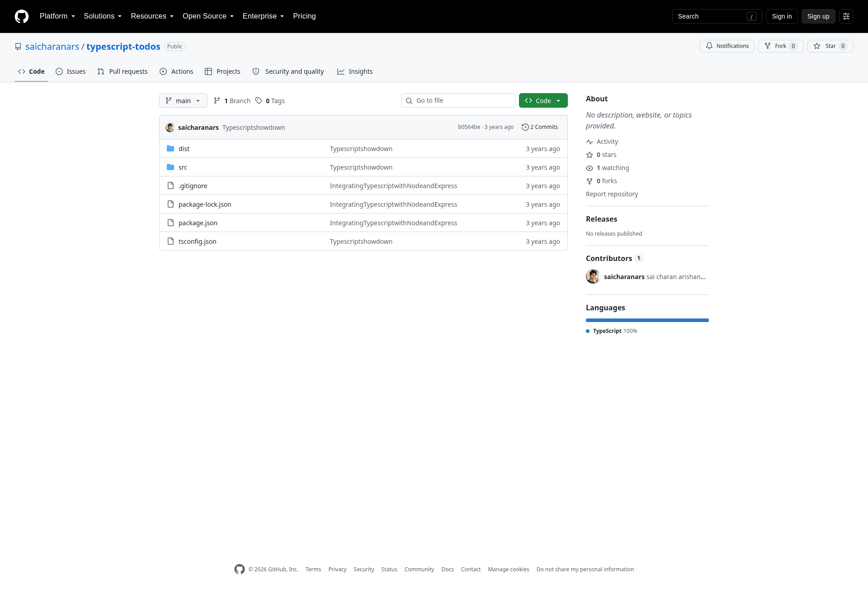Click the Sign in button
The height and width of the screenshot is (593, 868).
tap(782, 16)
